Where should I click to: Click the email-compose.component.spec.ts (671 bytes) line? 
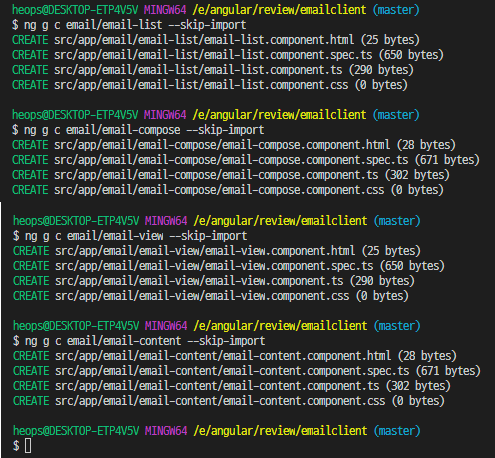click(x=246, y=160)
